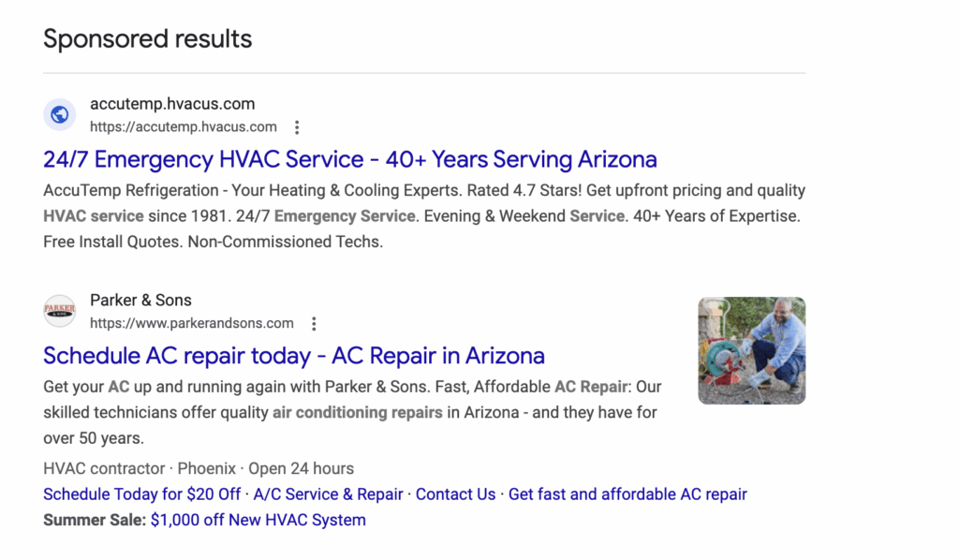
Task: Click the https://www.parkerandsons.com URL text
Action: point(192,322)
